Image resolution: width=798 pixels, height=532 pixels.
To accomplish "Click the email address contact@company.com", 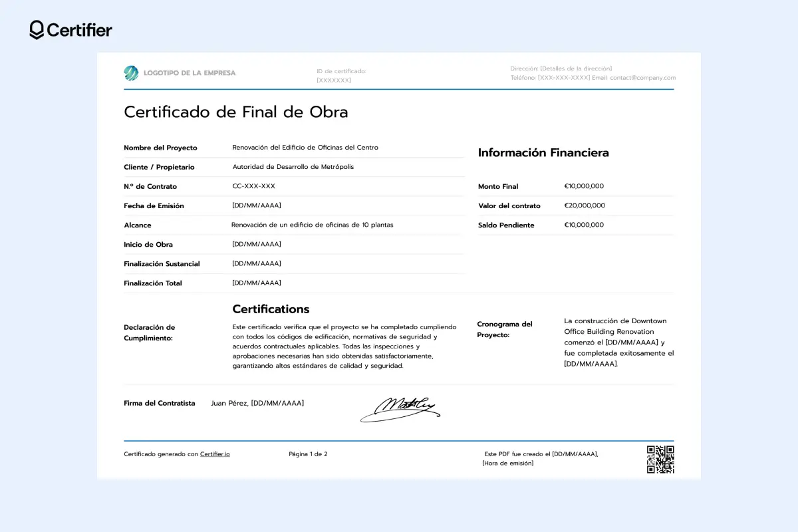I will 643,78.
